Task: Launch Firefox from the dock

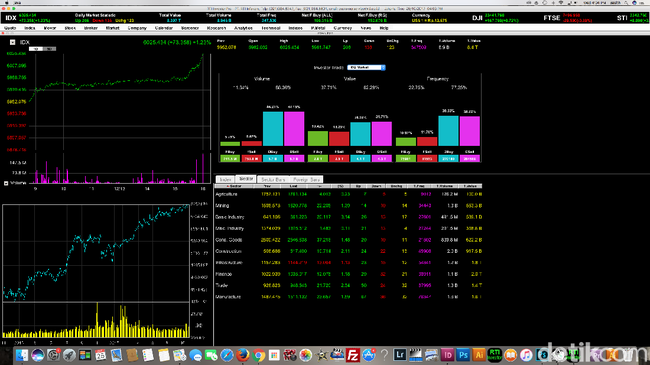Action: (243, 355)
